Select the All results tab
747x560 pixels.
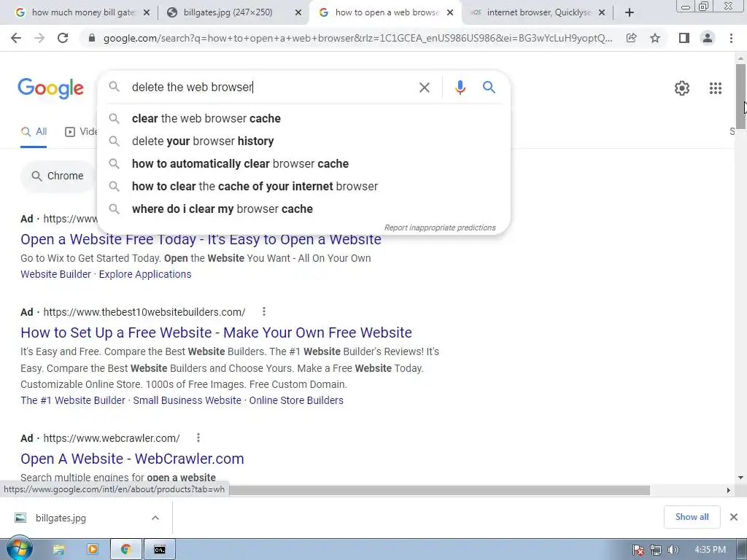[x=34, y=132]
